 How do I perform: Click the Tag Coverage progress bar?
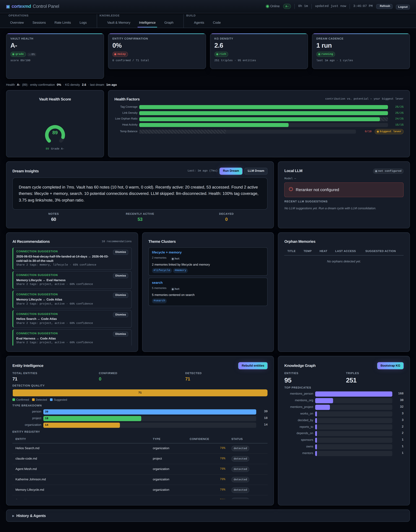coord(263,107)
